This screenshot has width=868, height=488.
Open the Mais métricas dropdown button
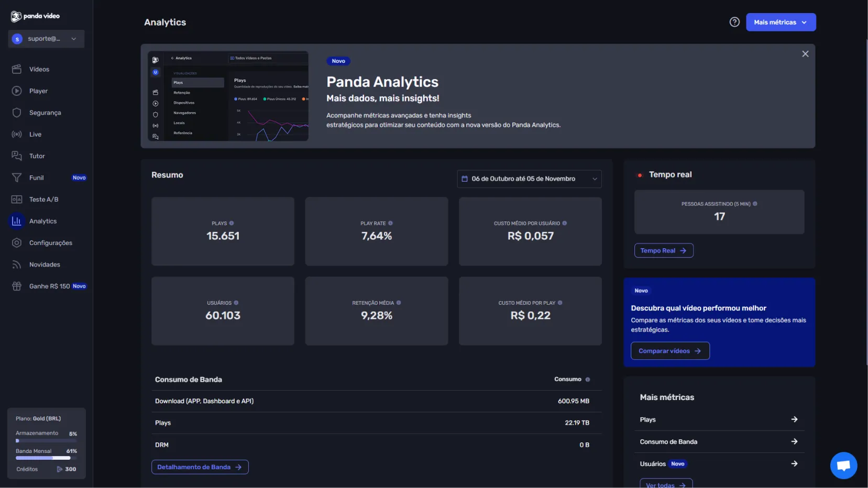point(781,22)
